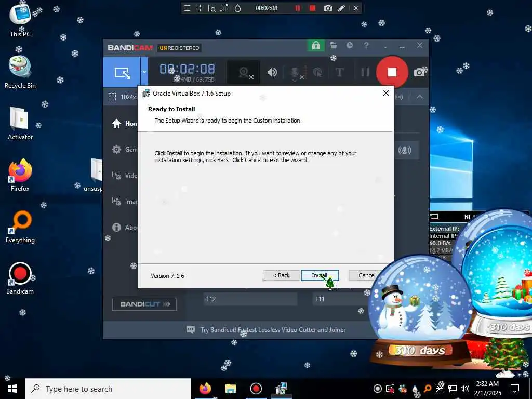Open General tab in Bandicam sidebar
The image size is (532, 399).
124,149
